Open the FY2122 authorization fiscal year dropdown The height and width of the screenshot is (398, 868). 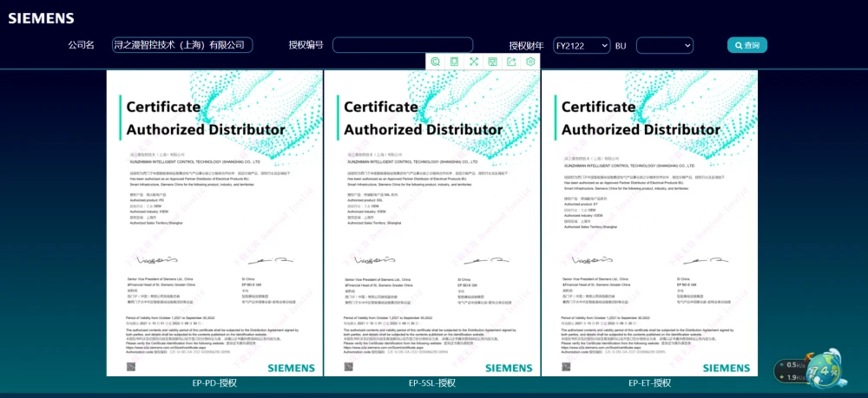582,45
